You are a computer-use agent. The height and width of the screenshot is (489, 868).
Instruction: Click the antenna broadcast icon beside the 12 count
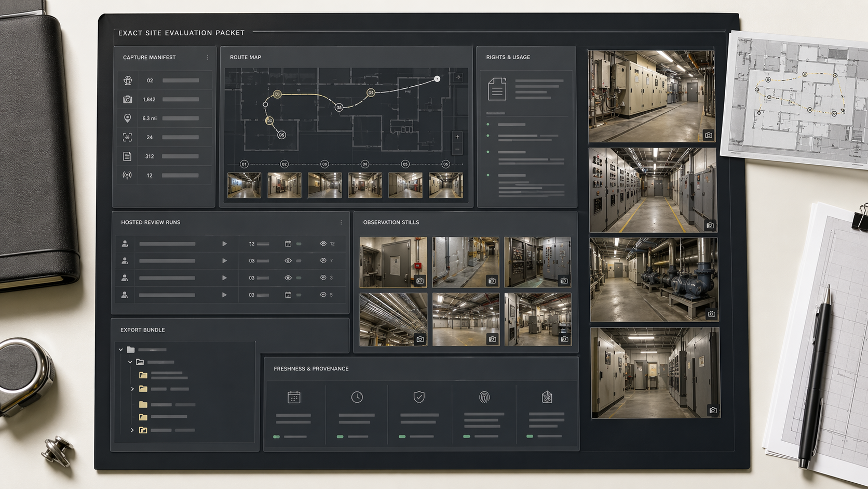(126, 175)
